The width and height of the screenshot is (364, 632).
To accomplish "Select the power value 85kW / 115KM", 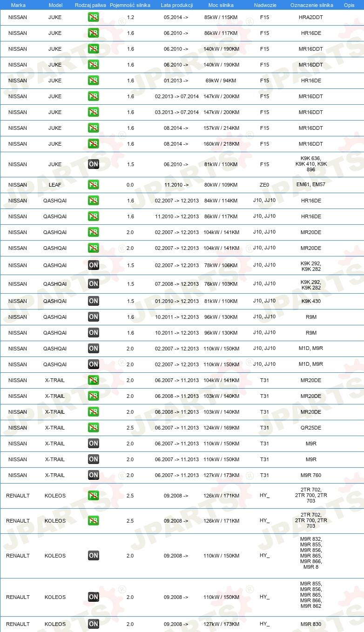I will (x=221, y=17).
